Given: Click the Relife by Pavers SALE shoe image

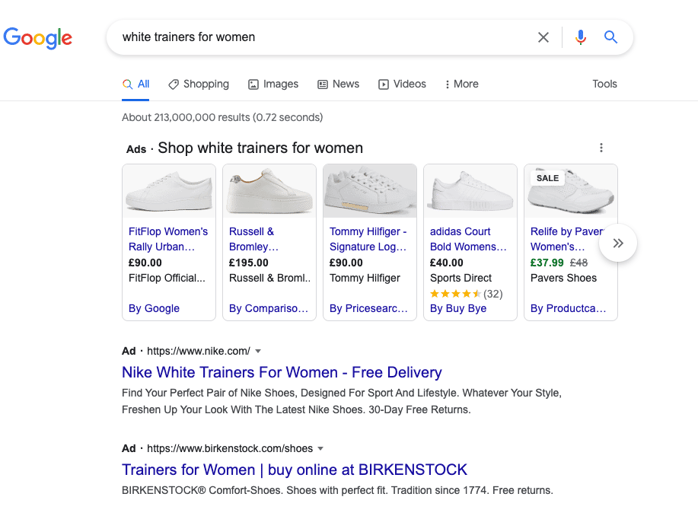Looking at the screenshot, I should click(x=571, y=191).
